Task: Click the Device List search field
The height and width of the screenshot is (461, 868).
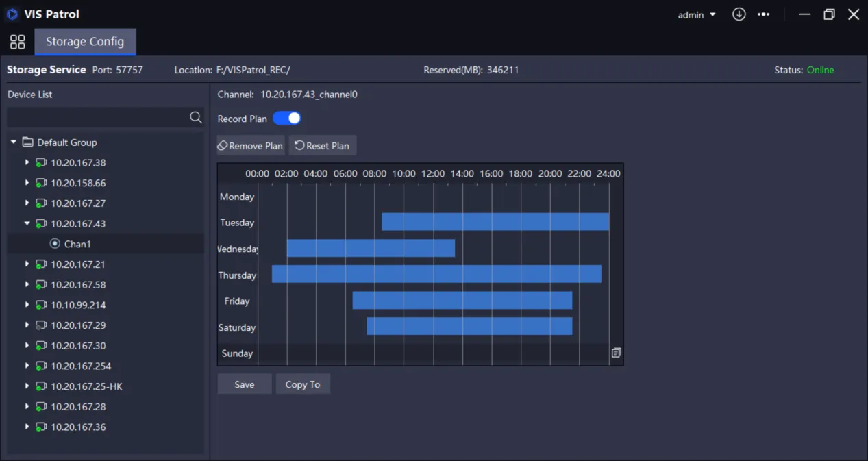Action: point(96,118)
